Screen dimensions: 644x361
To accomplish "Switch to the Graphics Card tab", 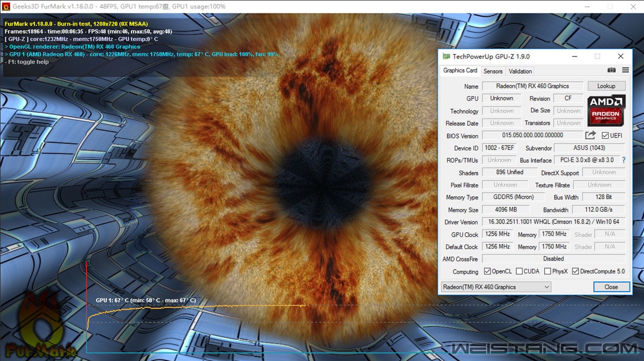I will click(x=460, y=70).
